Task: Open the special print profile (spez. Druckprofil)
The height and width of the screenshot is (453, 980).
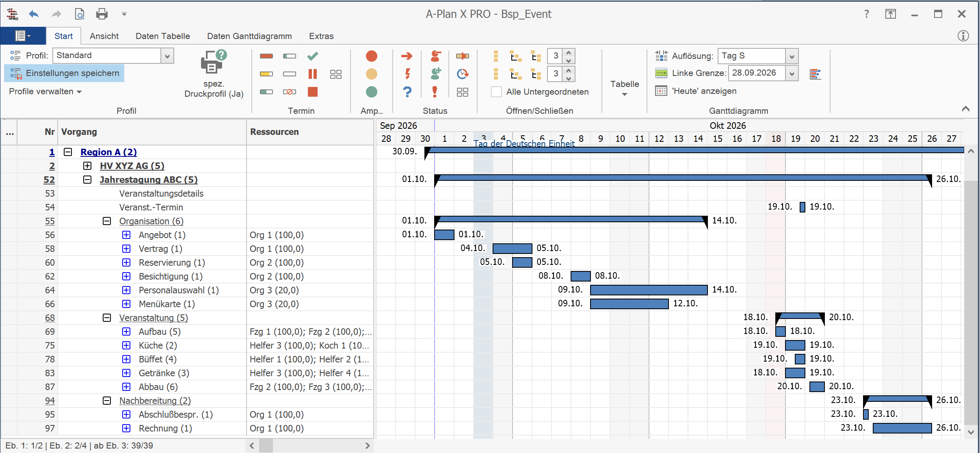Action: click(214, 74)
